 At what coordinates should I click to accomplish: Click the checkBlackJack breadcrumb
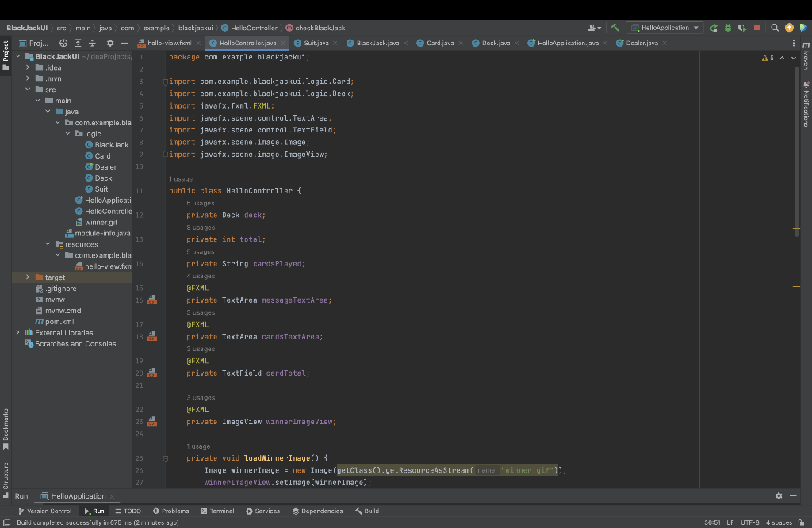pos(316,28)
